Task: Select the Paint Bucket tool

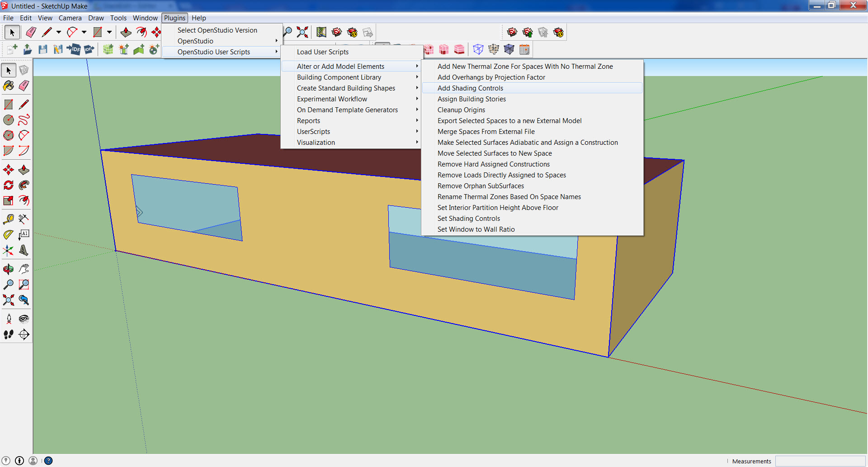Action: 9,86
